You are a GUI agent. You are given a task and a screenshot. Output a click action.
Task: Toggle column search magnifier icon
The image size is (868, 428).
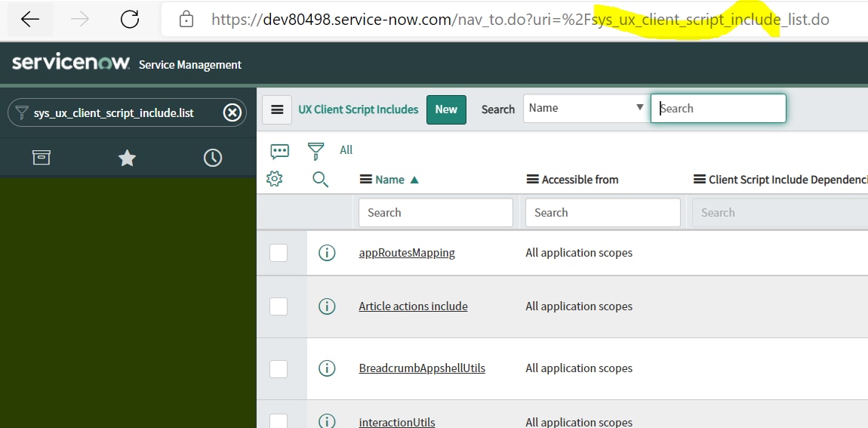click(320, 179)
